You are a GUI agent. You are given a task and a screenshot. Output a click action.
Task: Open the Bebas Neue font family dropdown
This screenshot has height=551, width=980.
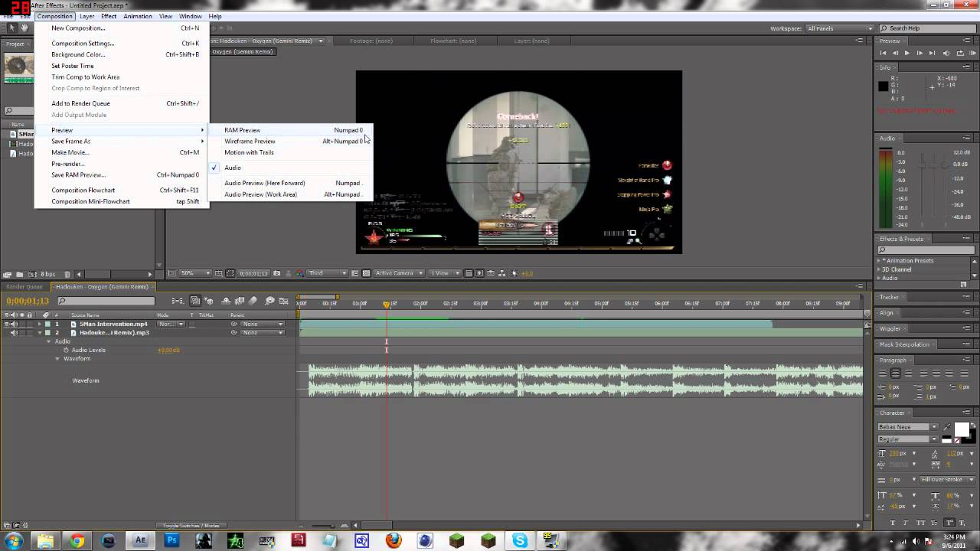click(908, 427)
